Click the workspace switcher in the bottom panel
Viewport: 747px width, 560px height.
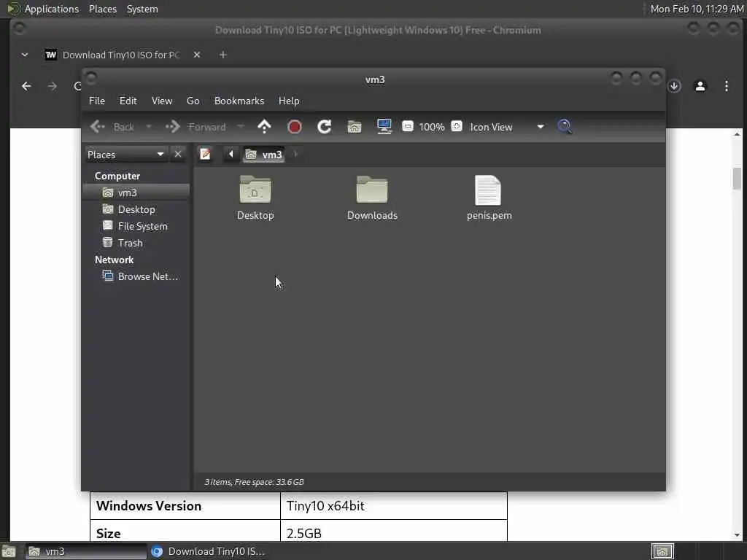tap(662, 551)
